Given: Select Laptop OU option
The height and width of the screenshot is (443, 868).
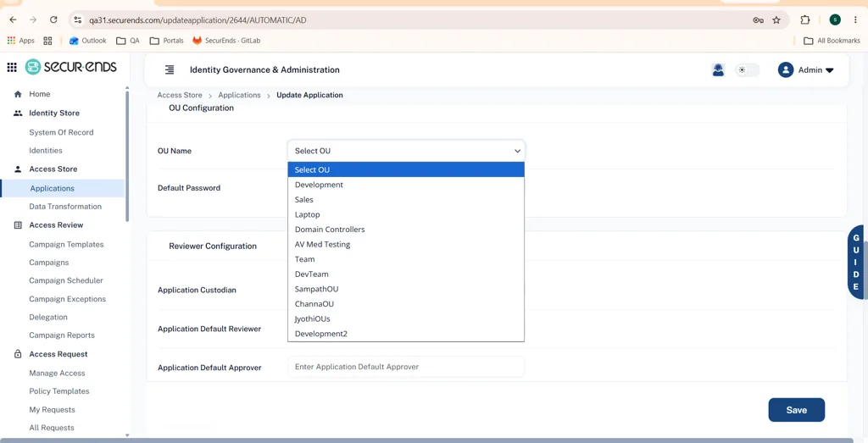Looking at the screenshot, I should click(406, 214).
